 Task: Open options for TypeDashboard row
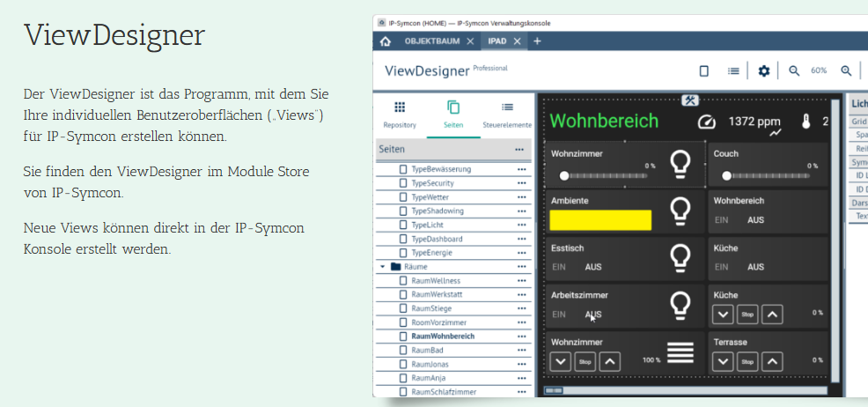(x=521, y=240)
